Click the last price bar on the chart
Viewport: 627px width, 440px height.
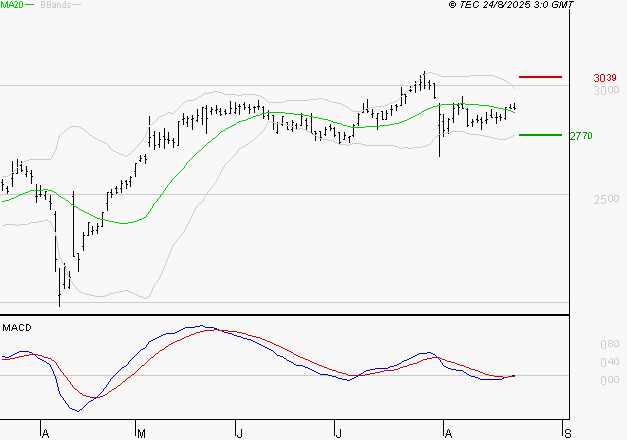[x=515, y=107]
